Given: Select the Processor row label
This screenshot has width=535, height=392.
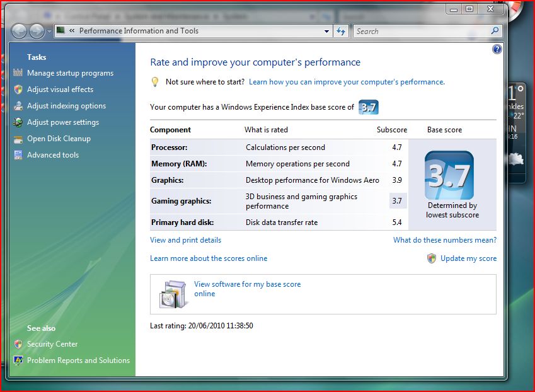Looking at the screenshot, I should (x=170, y=147).
